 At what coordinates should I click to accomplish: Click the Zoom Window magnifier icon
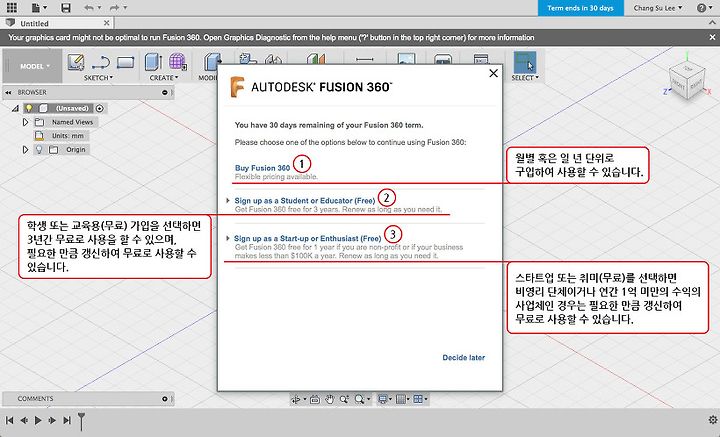361,399
